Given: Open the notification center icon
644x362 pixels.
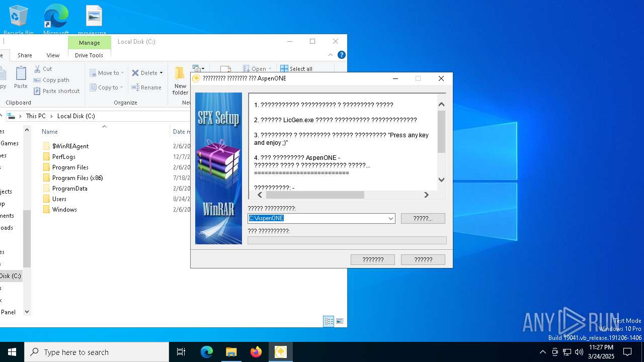Looking at the screenshot, I should tap(627, 352).
